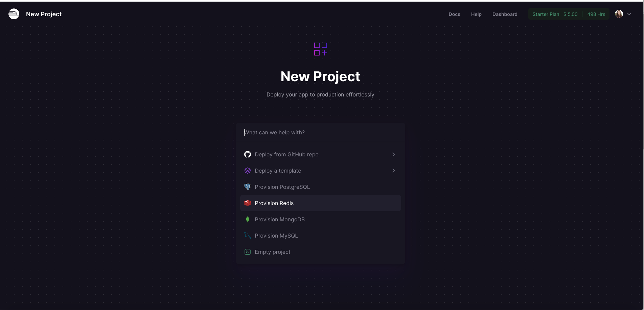Screen dimensions: 644x310
Task: Click the GitHub octocat icon
Action: click(248, 154)
